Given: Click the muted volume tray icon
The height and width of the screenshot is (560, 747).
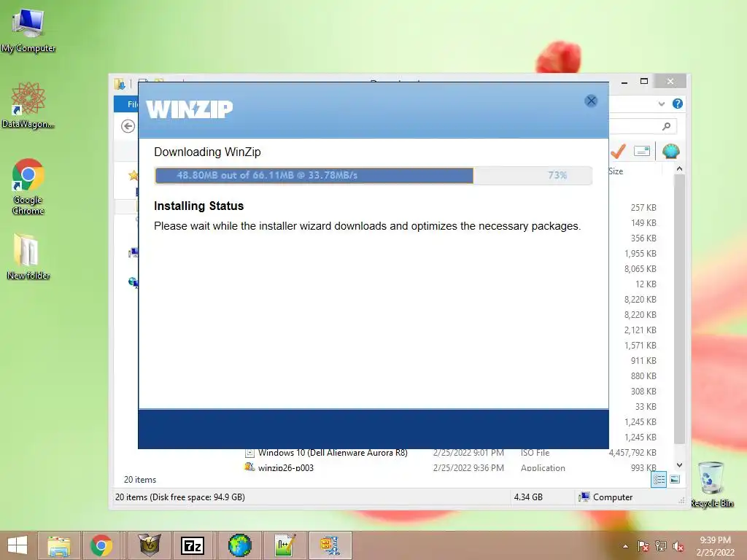Looking at the screenshot, I should click(678, 546).
